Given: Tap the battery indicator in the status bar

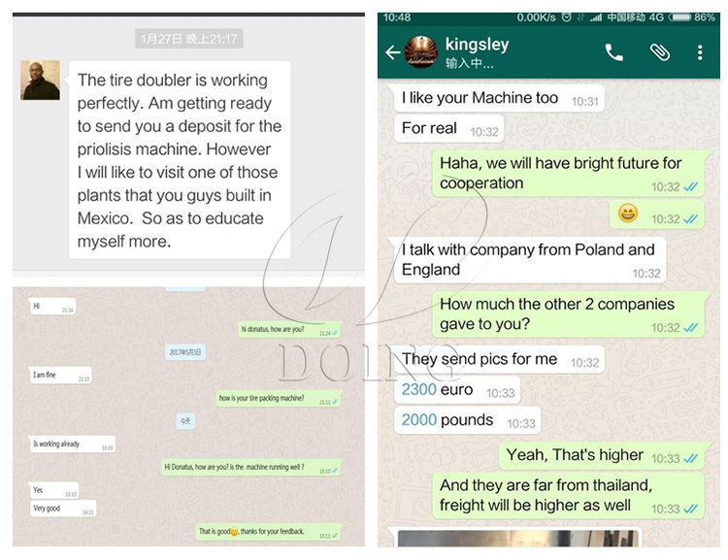Looking at the screenshot, I should point(679,17).
